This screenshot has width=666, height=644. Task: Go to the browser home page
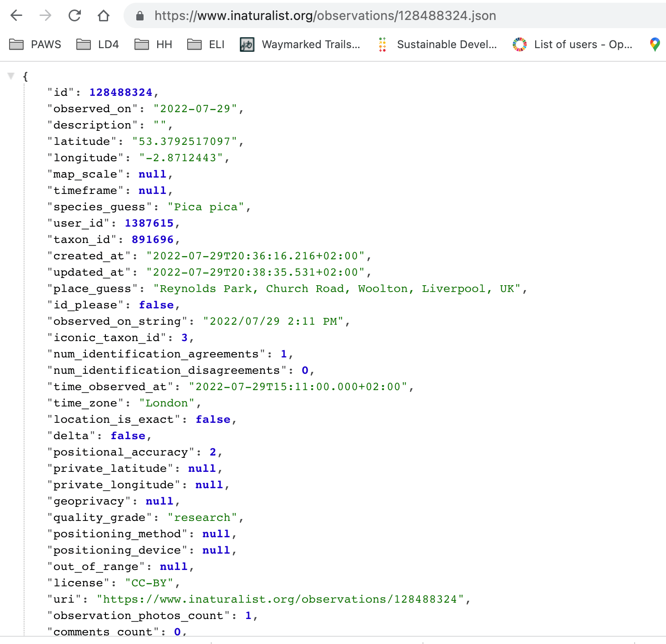(x=104, y=16)
